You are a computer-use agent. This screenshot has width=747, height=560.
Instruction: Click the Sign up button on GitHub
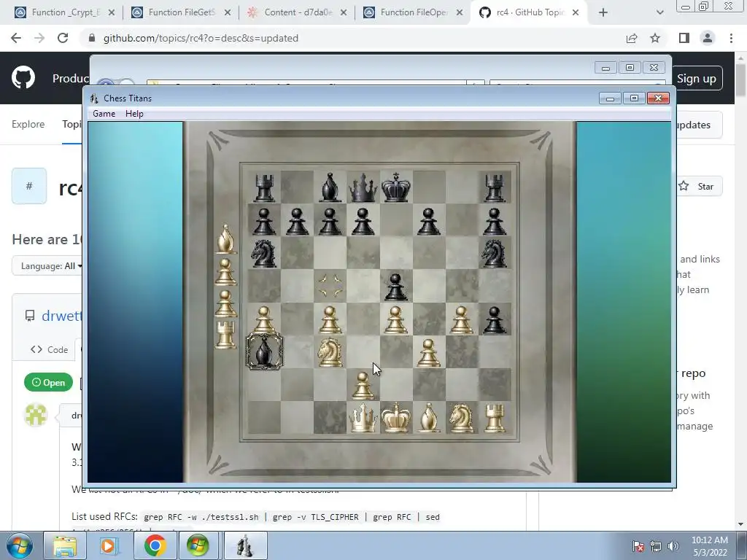tap(697, 78)
